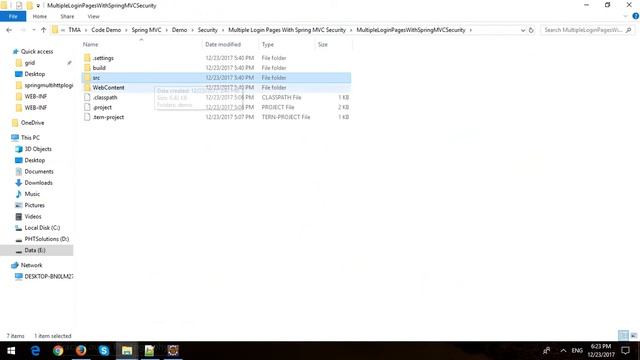Open the Share ribbon tab
The height and width of the screenshot is (360, 640).
pyautogui.click(x=67, y=16)
